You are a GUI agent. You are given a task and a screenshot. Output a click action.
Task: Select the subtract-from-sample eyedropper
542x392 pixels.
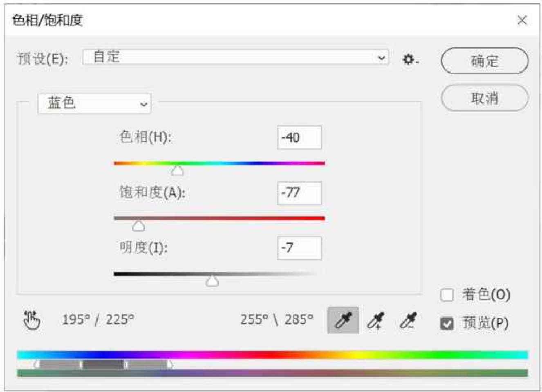tap(408, 321)
